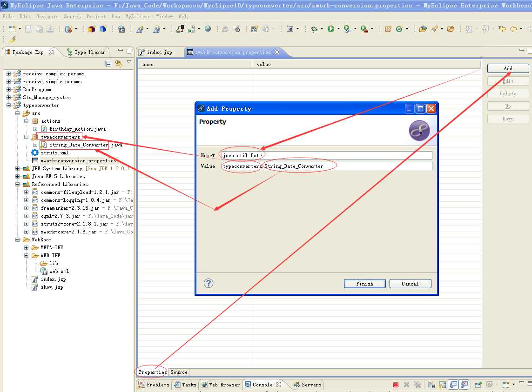Open the Web Browser view tab

(x=221, y=385)
